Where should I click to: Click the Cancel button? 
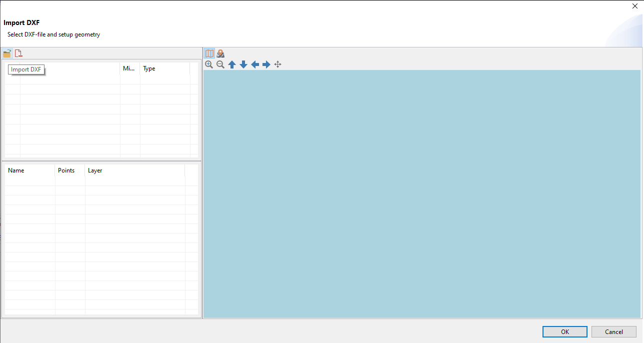click(614, 331)
